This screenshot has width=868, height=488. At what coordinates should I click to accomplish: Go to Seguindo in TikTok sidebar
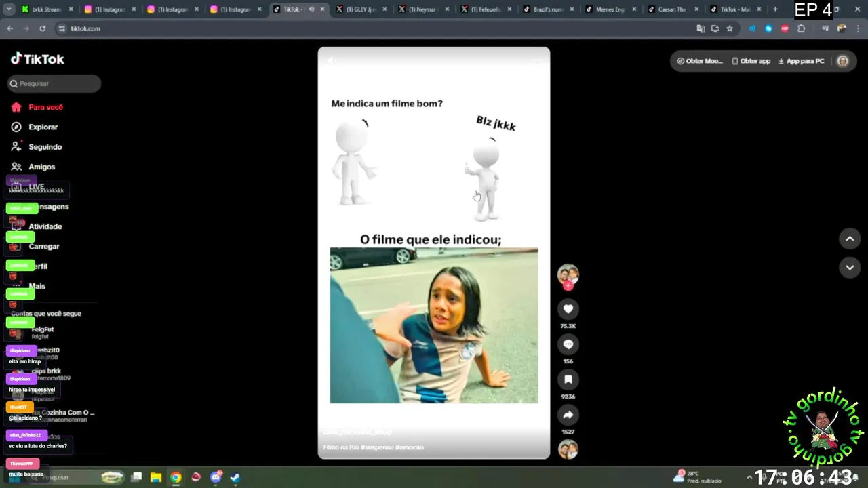[x=37, y=147]
